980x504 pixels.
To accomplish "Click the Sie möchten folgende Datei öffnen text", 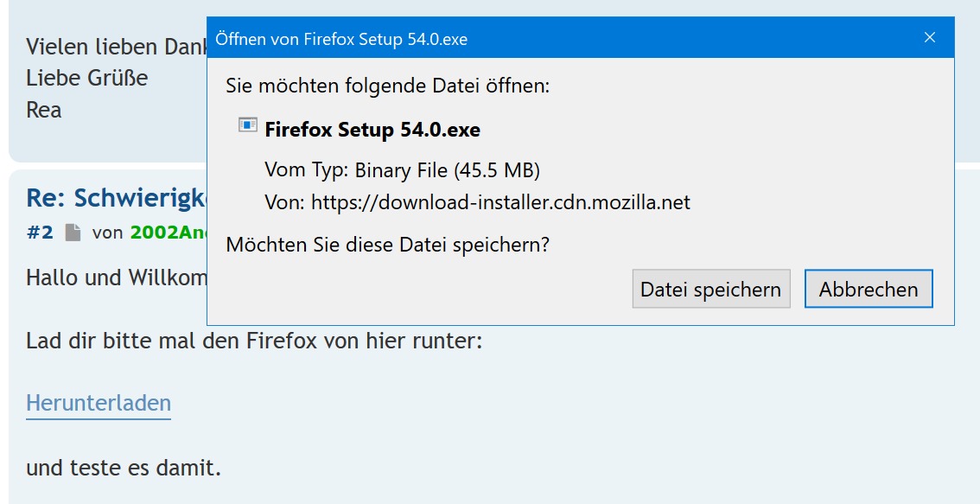I will pyautogui.click(x=387, y=86).
